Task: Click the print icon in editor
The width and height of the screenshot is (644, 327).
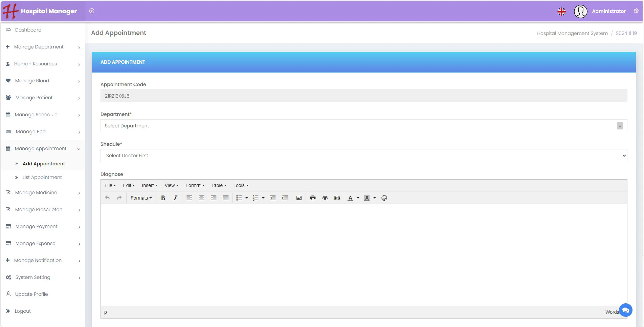Action: coord(313,198)
